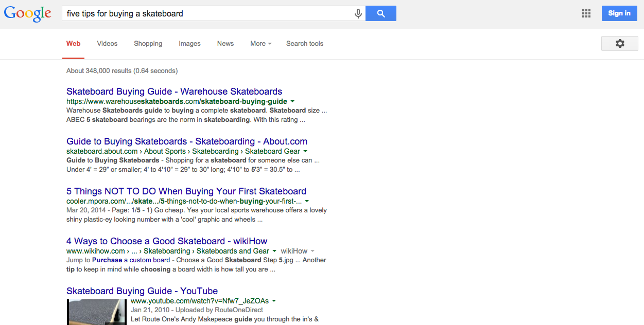Switch to Images results
The image size is (644, 325).
tap(189, 44)
